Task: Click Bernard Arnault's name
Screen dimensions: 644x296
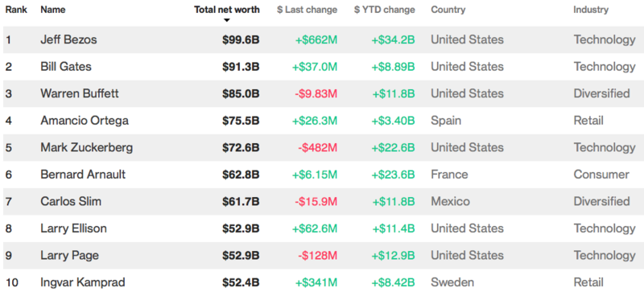Action: (x=83, y=175)
